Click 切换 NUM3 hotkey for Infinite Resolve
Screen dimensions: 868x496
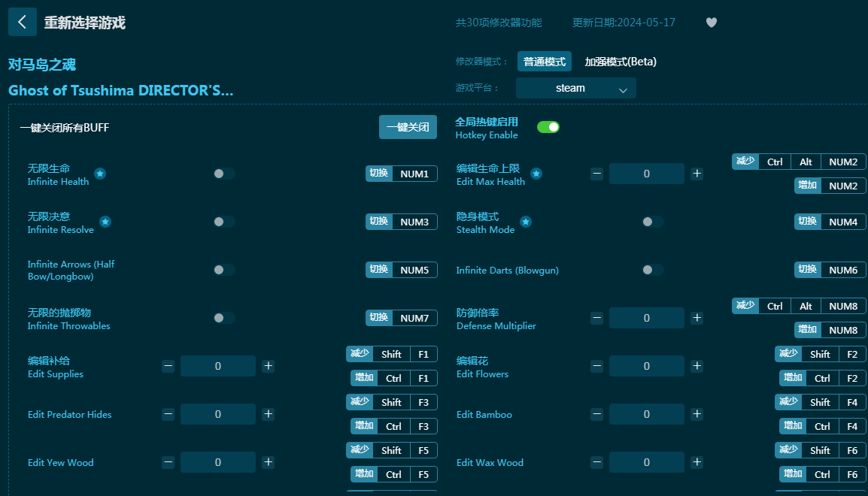pos(402,222)
